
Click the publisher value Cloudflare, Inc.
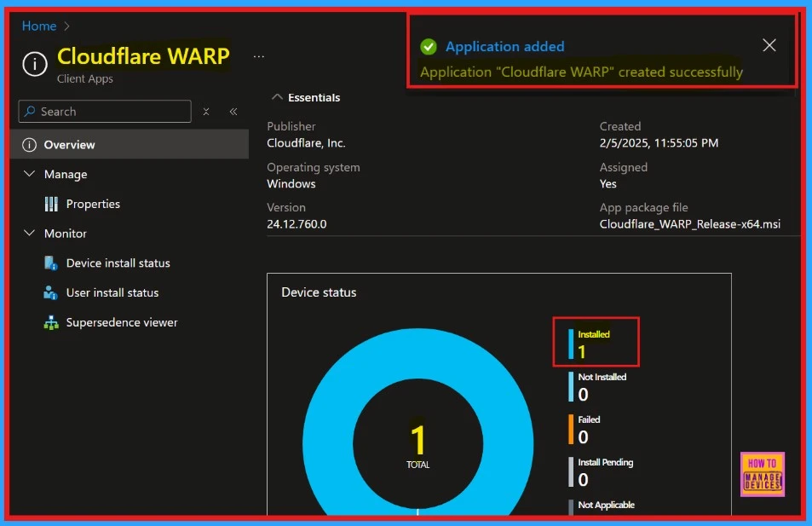click(x=306, y=143)
